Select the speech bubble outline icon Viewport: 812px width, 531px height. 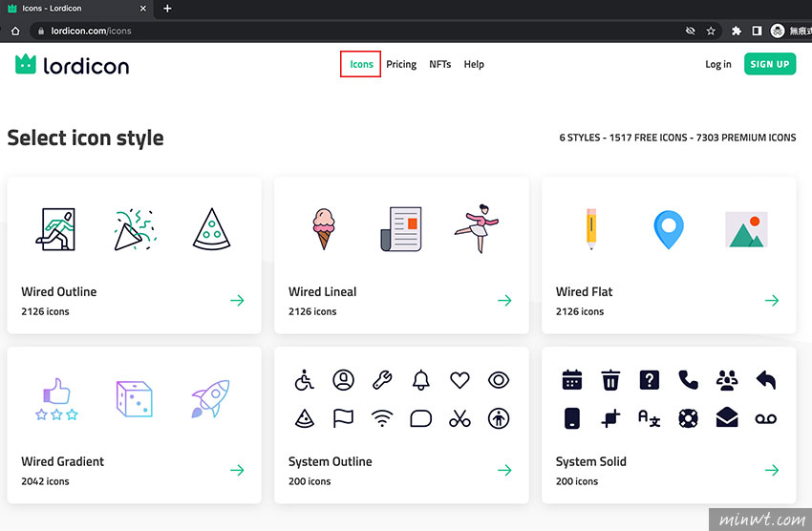(421, 418)
